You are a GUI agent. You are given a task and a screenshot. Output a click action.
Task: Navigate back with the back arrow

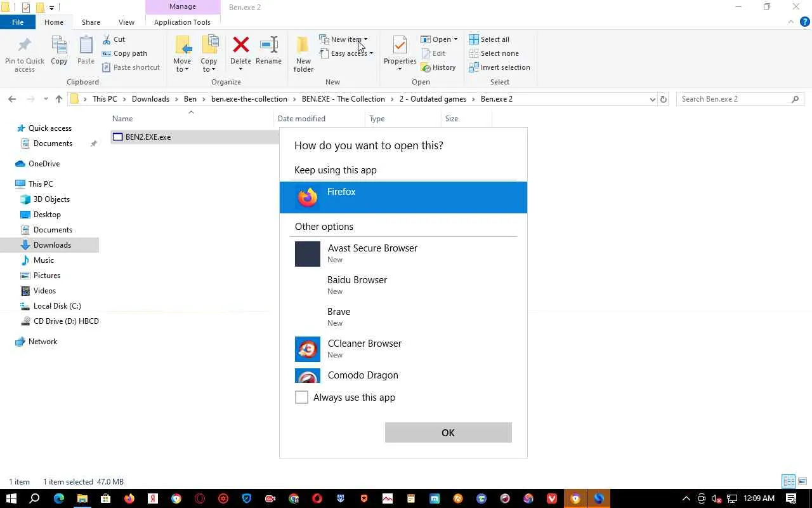(x=12, y=99)
